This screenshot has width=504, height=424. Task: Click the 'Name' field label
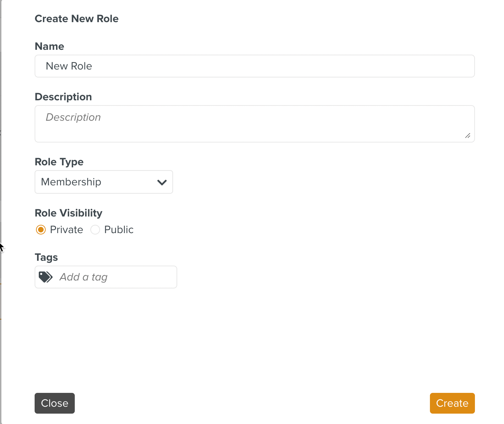point(49,46)
